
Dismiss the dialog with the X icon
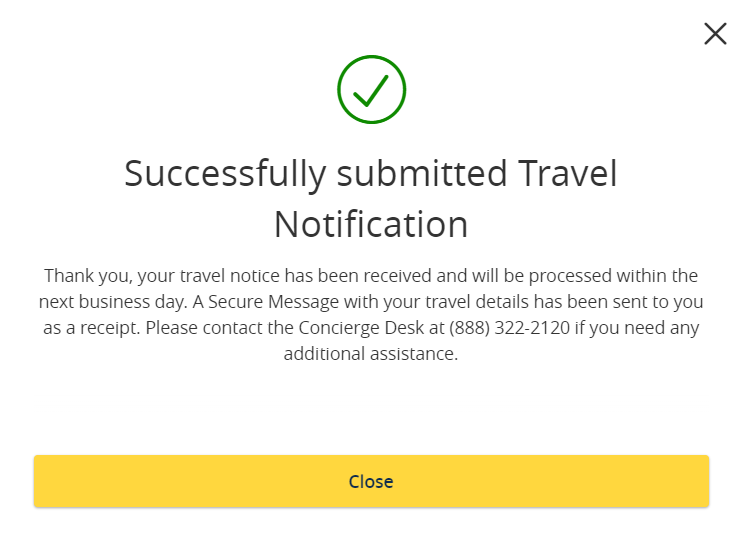[715, 34]
